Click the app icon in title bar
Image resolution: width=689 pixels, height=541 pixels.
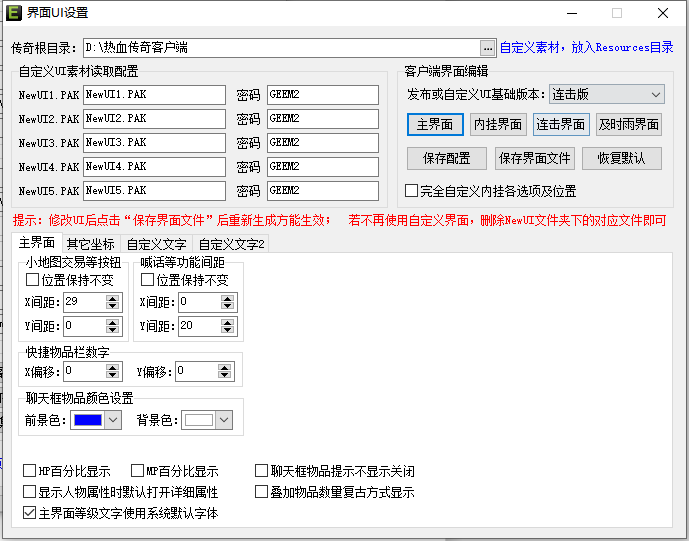14,13
